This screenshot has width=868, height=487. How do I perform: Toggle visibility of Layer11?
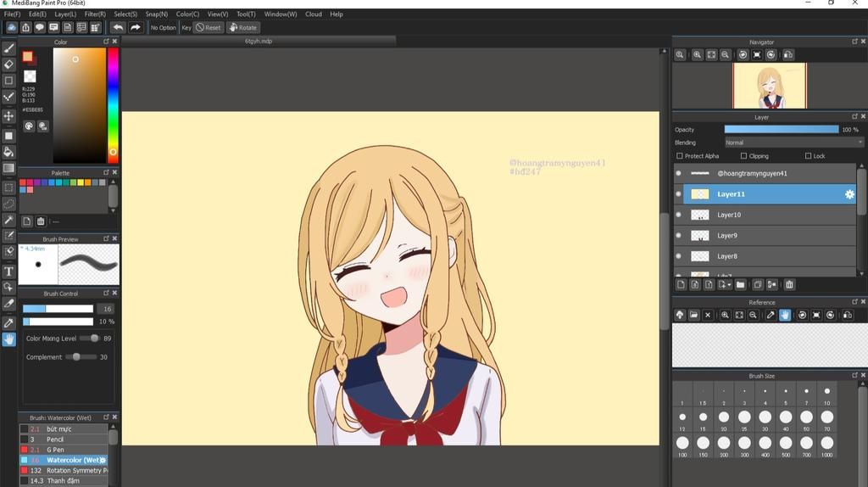[679, 194]
